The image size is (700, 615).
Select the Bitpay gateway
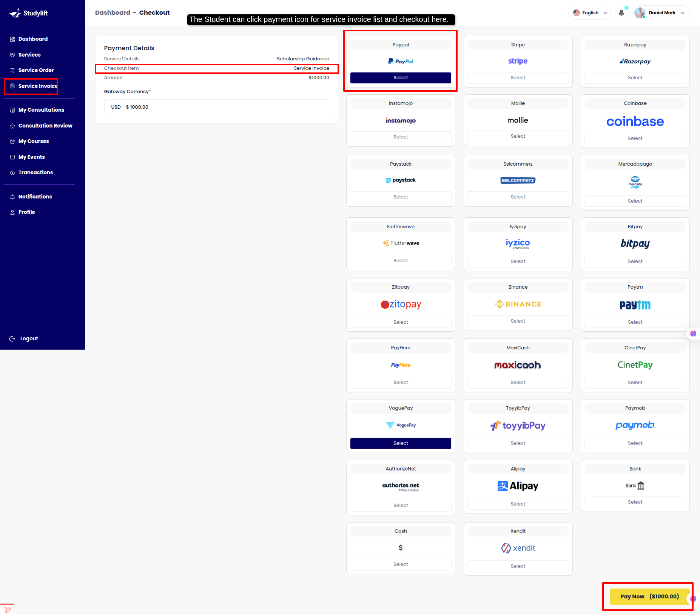(635, 261)
